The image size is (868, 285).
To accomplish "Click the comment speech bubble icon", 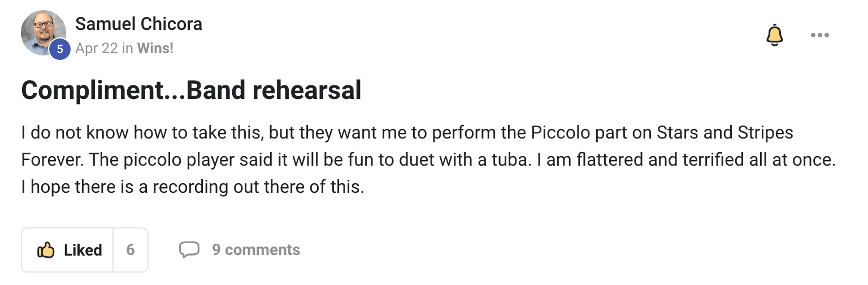I will pyautogui.click(x=189, y=249).
